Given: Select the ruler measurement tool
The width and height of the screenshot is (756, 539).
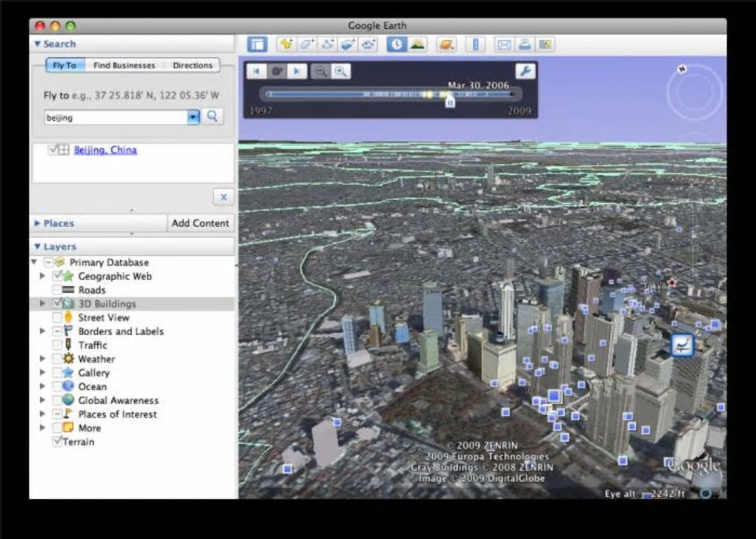Looking at the screenshot, I should point(477,44).
